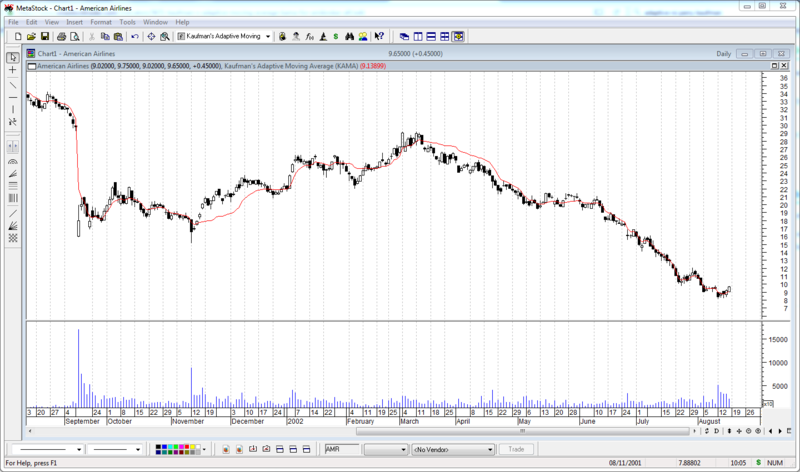Click scroll-left arrow under the chart

tap(30, 431)
